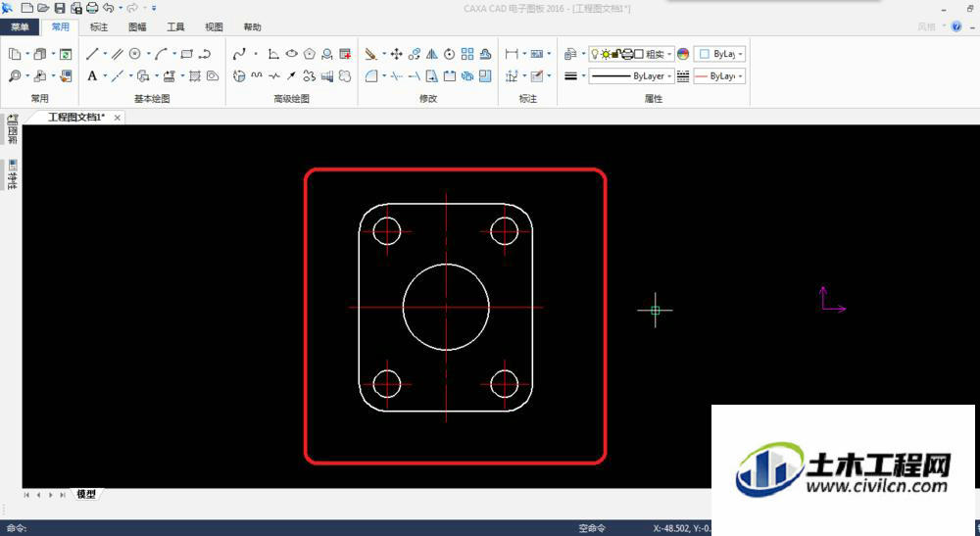The image size is (980, 536).
Task: Select the Erase tool in the Modify group
Action: pos(371,54)
